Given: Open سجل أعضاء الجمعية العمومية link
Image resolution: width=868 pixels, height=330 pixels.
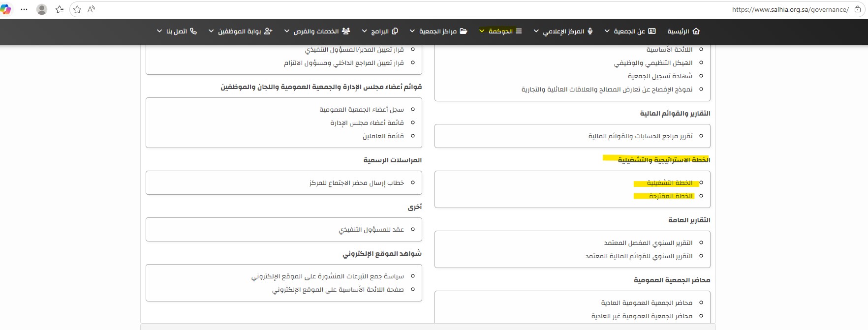Looking at the screenshot, I should coord(362,110).
